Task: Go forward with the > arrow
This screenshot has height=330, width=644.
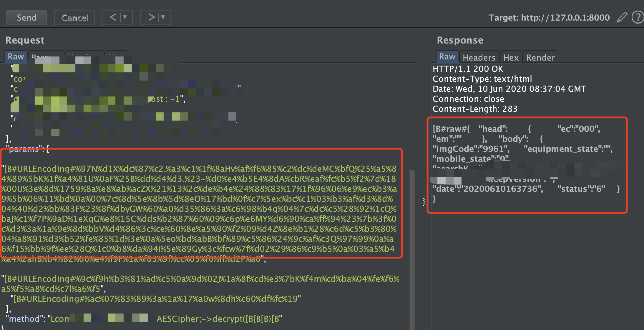Action: tap(151, 17)
